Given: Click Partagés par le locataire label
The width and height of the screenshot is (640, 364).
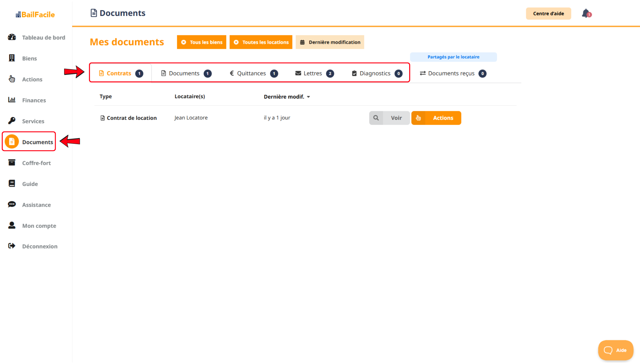Looking at the screenshot, I should (453, 57).
